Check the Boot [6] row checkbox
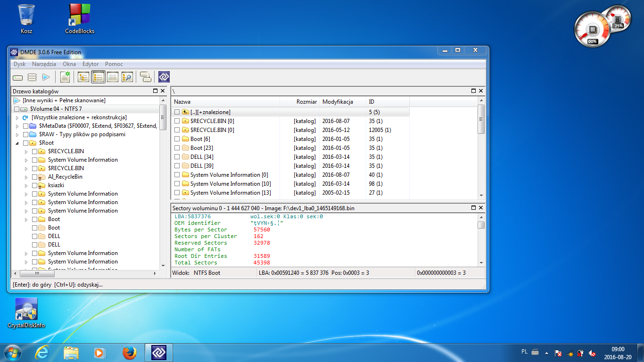 177,139
